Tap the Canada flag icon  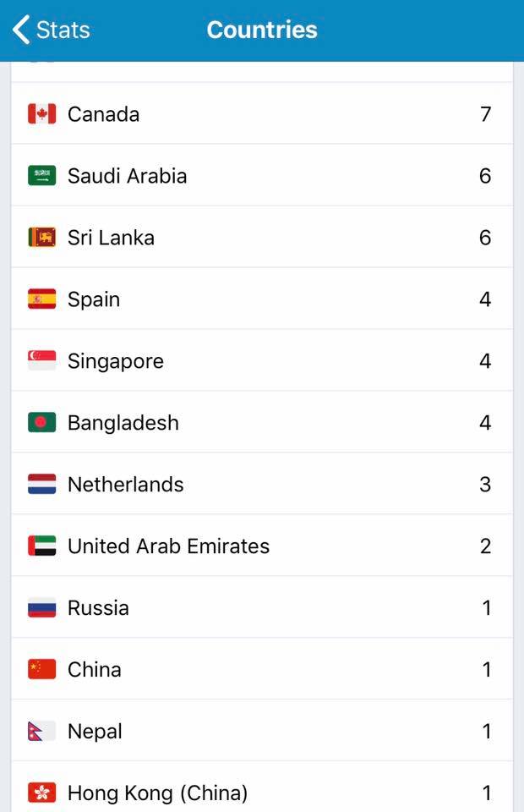point(42,114)
